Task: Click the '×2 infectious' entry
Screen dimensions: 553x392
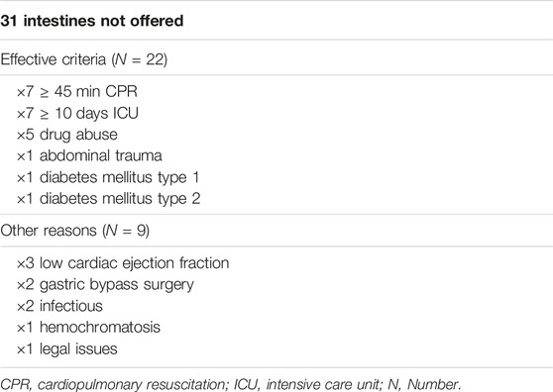Action: click(x=59, y=306)
